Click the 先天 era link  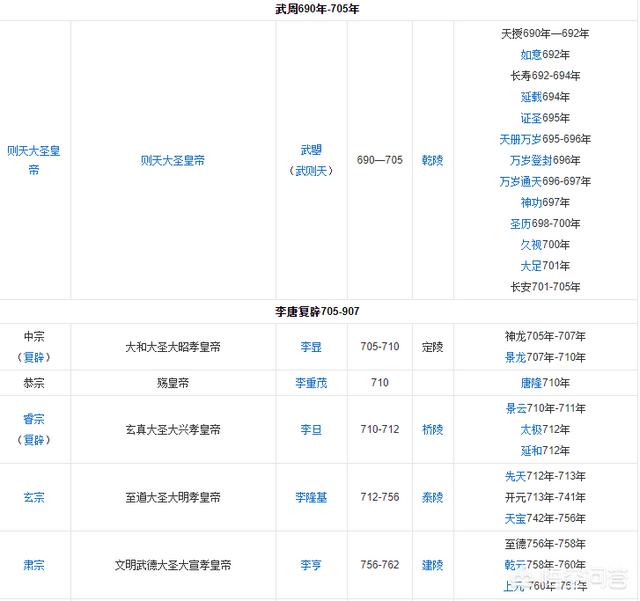(515, 476)
